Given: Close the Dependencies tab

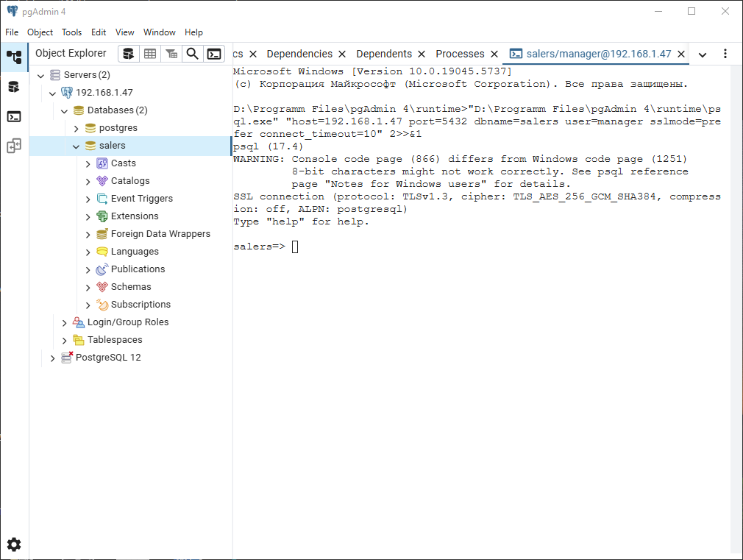Looking at the screenshot, I should point(342,54).
